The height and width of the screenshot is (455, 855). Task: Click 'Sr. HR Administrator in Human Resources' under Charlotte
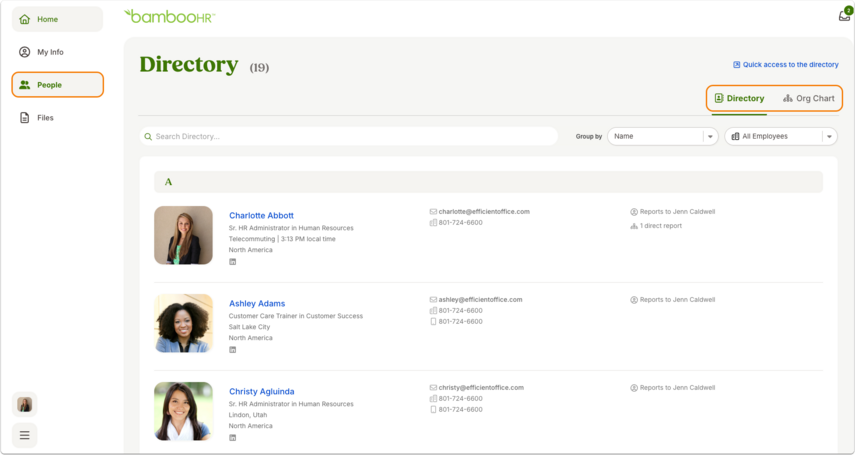291,228
